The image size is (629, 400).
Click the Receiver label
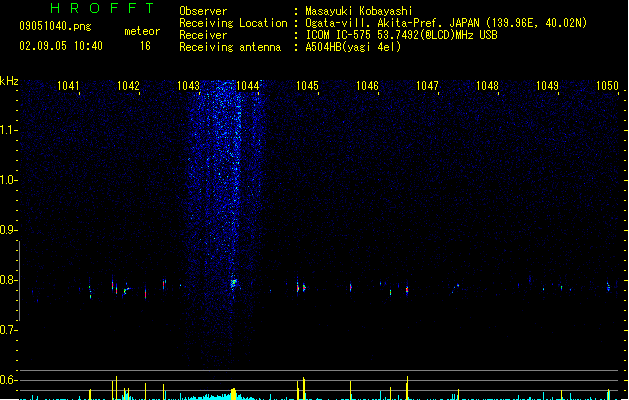[x=203, y=35]
